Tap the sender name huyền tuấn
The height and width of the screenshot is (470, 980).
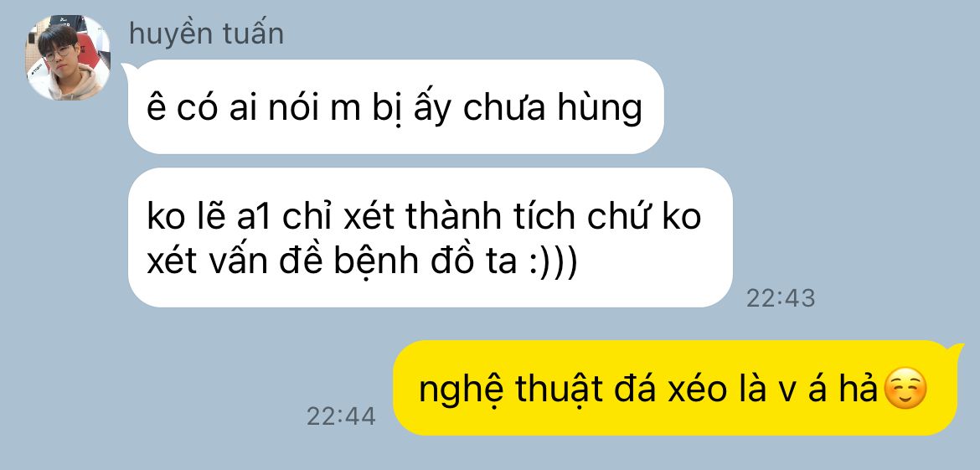click(206, 34)
